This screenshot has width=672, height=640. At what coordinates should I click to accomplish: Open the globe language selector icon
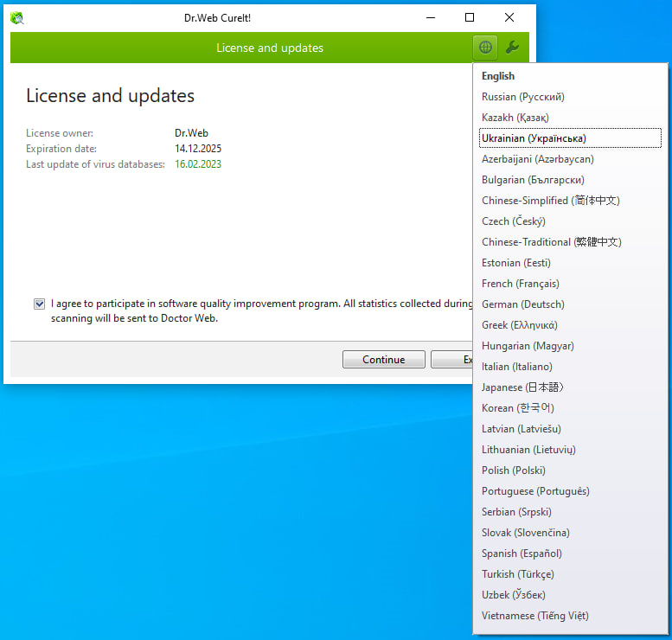point(485,48)
